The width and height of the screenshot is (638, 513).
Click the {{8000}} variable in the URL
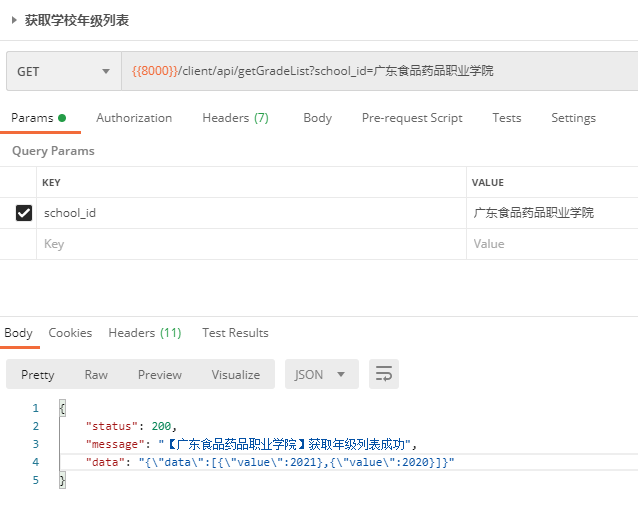coord(155,71)
